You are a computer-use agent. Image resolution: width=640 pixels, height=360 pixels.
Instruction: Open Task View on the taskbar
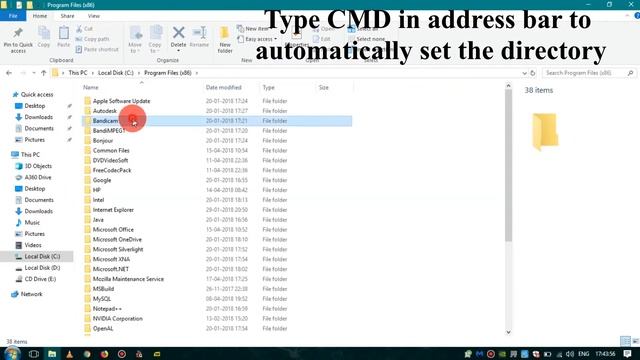[x=33, y=354]
